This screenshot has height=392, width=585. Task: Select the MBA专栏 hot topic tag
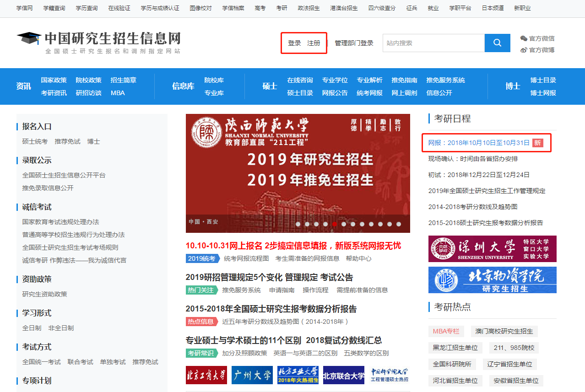446,331
